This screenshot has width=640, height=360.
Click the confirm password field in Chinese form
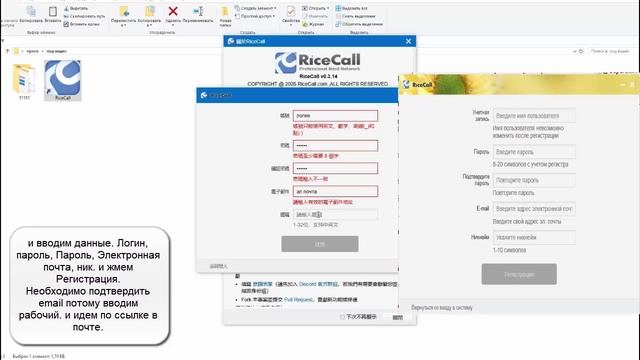[335, 169]
